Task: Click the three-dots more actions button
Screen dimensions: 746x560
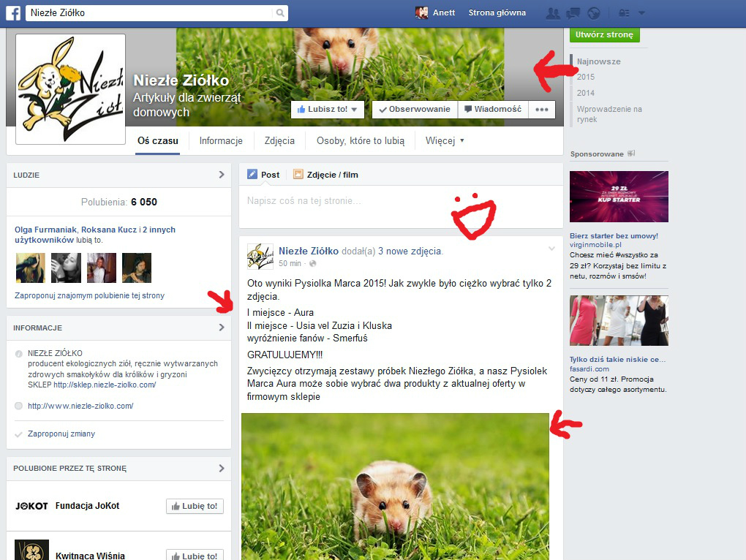Action: pos(542,110)
